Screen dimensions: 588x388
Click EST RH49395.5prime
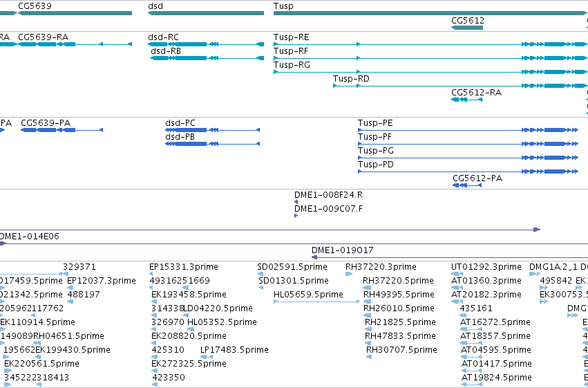point(399,295)
